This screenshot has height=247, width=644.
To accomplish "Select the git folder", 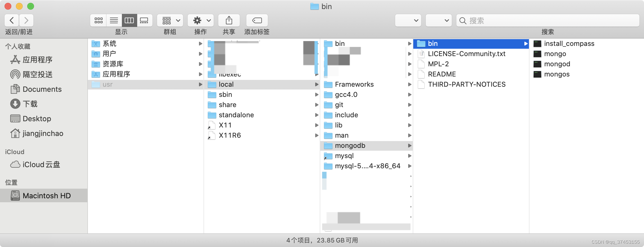I will click(367, 105).
